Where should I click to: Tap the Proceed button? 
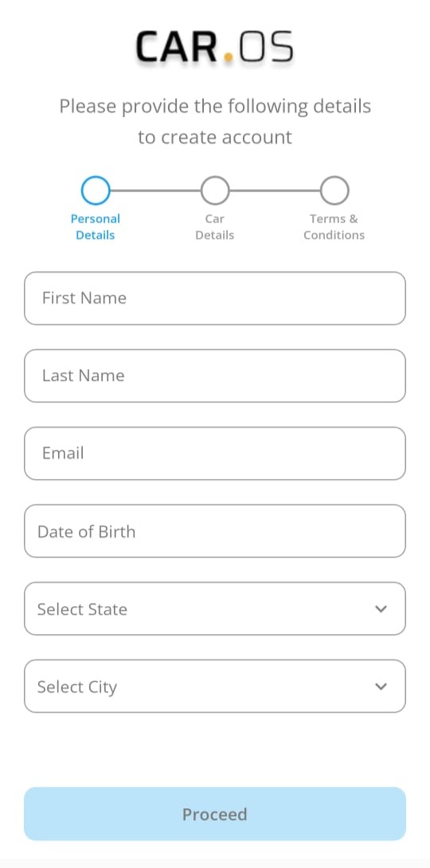(x=215, y=814)
